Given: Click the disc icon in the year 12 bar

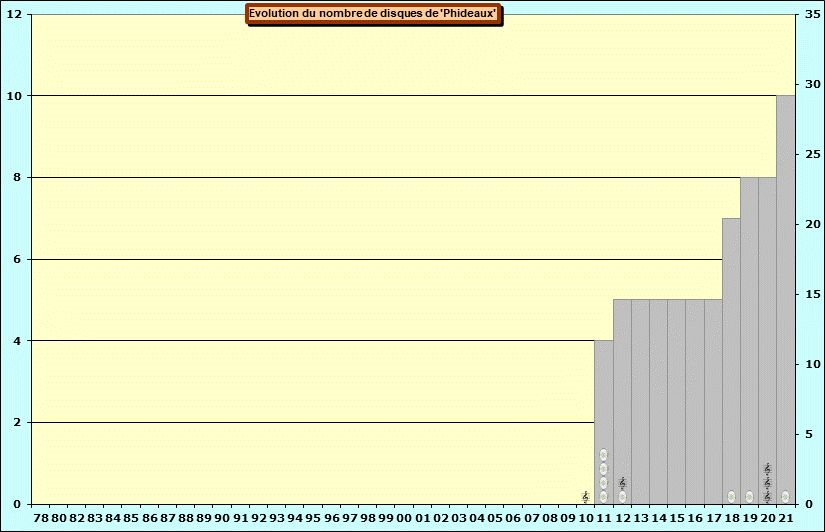Looking at the screenshot, I should tap(622, 497).
